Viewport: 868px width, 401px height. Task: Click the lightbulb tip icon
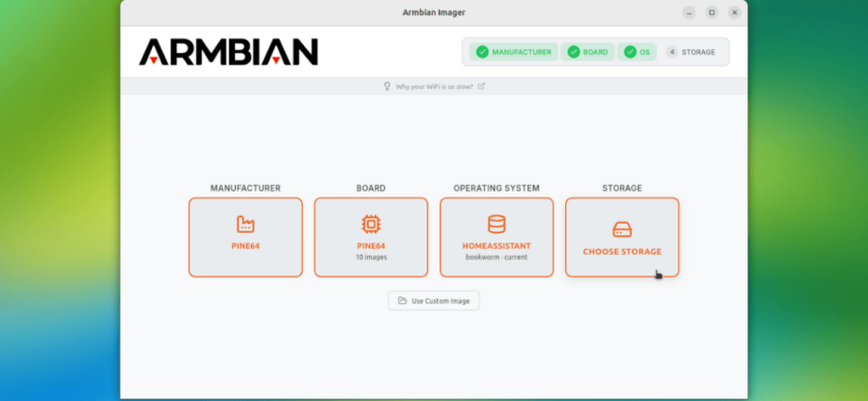(388, 86)
